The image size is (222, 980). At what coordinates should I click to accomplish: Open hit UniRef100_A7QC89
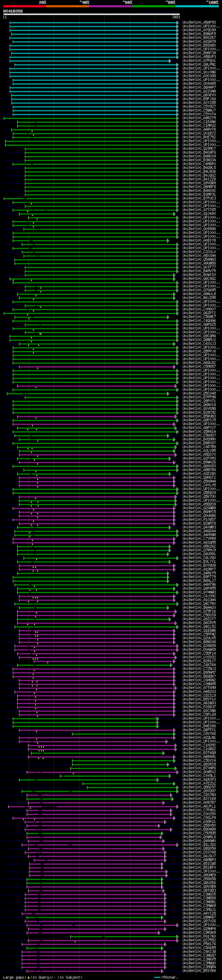point(199,30)
